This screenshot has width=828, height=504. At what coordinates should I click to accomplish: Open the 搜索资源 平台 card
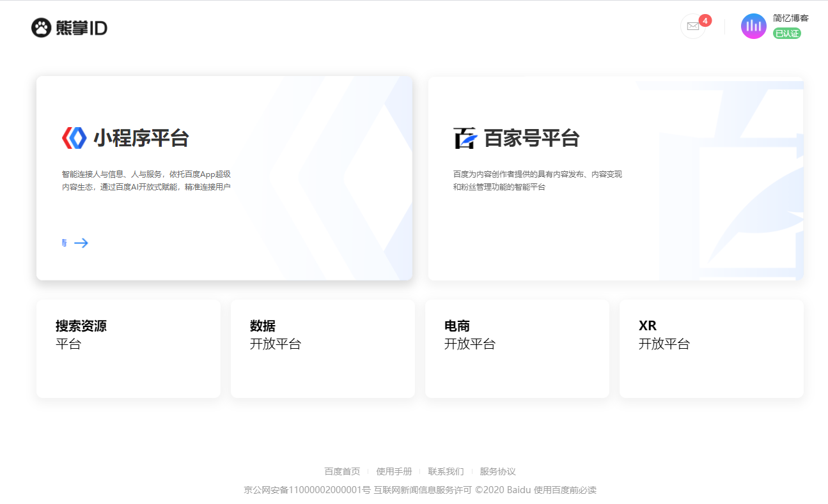tap(129, 349)
